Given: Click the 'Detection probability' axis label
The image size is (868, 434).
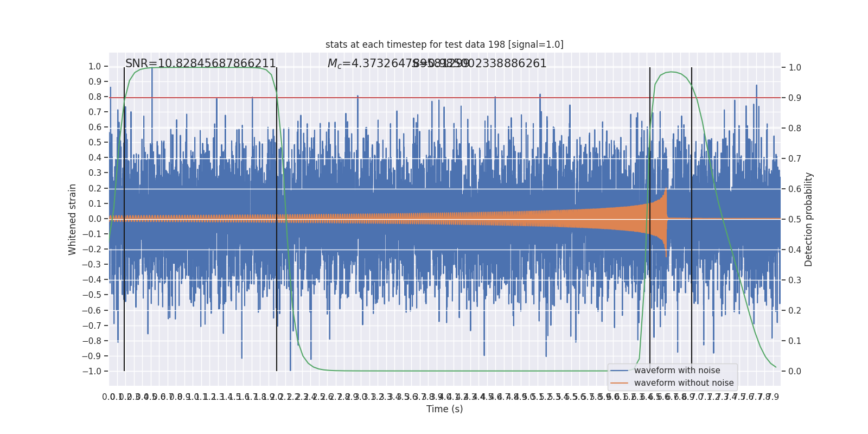Looking at the screenshot, I should (x=809, y=219).
